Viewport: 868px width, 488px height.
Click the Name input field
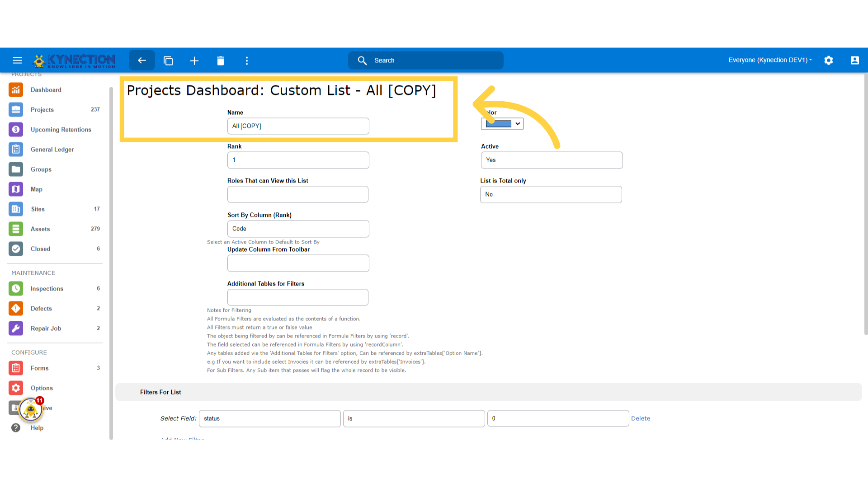pyautogui.click(x=298, y=126)
